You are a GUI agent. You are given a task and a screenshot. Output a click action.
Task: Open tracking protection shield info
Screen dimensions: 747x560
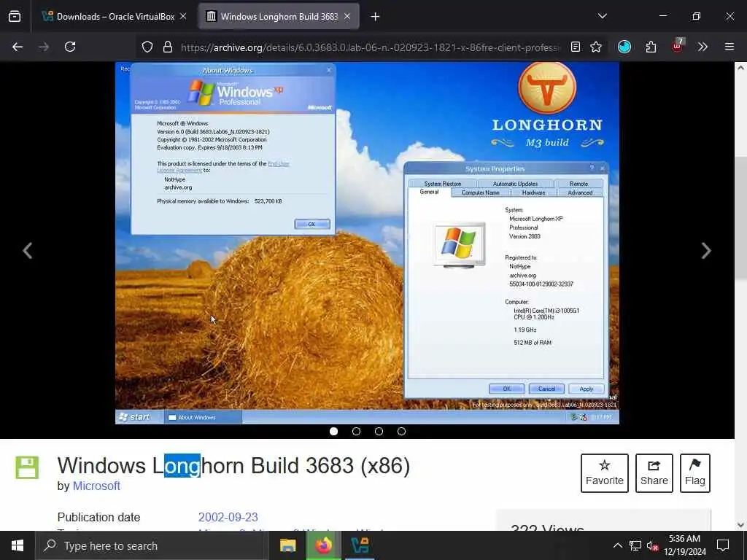(x=147, y=47)
